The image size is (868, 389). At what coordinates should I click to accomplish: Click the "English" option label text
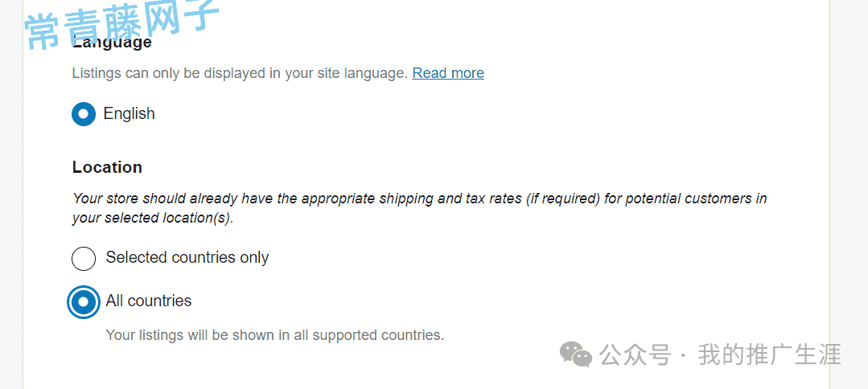point(129,113)
